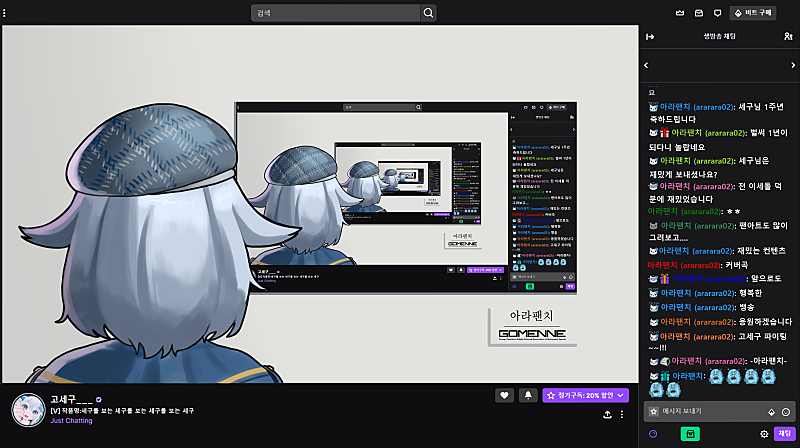The image size is (800, 448).
Task: Click the message 팬아트도 많이 그려보고
Action: 718,231
